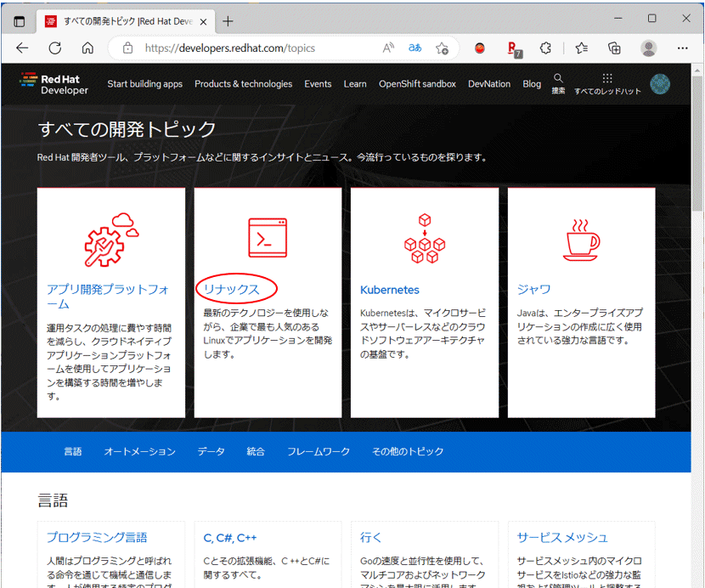Viewport: 705px width, 588px height.
Task: Open the Kubernetes topic link
Action: click(390, 290)
